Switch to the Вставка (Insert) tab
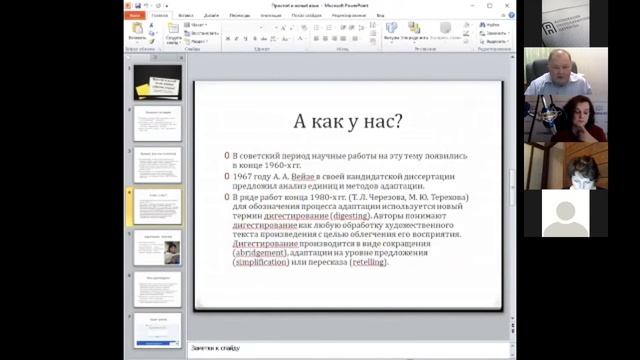Viewport: 640px width, 360px height. [x=186, y=15]
